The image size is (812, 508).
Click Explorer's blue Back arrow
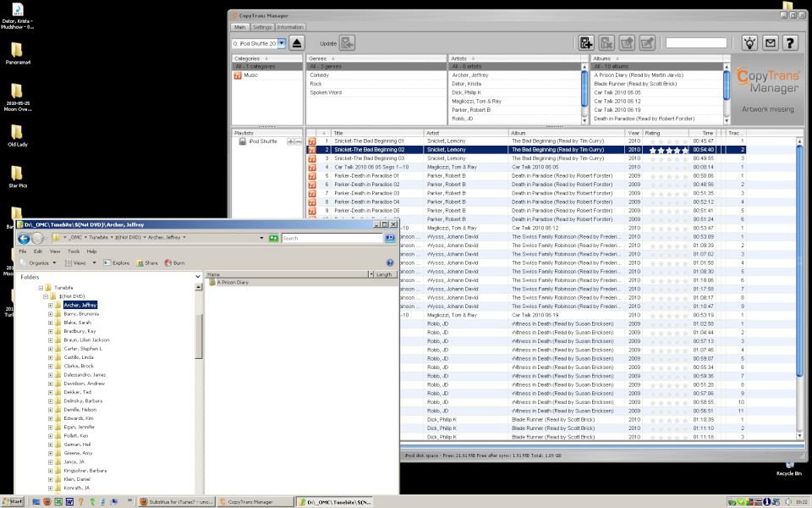pos(24,238)
